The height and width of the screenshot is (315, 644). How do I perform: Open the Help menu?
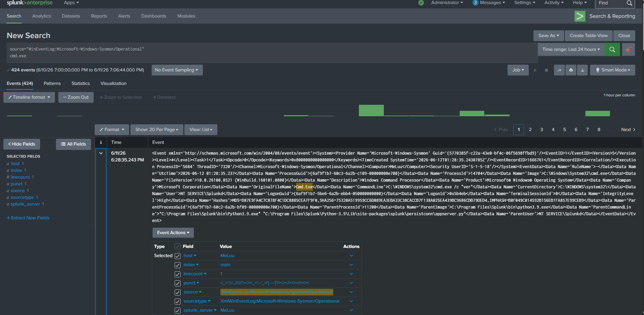(x=580, y=3)
